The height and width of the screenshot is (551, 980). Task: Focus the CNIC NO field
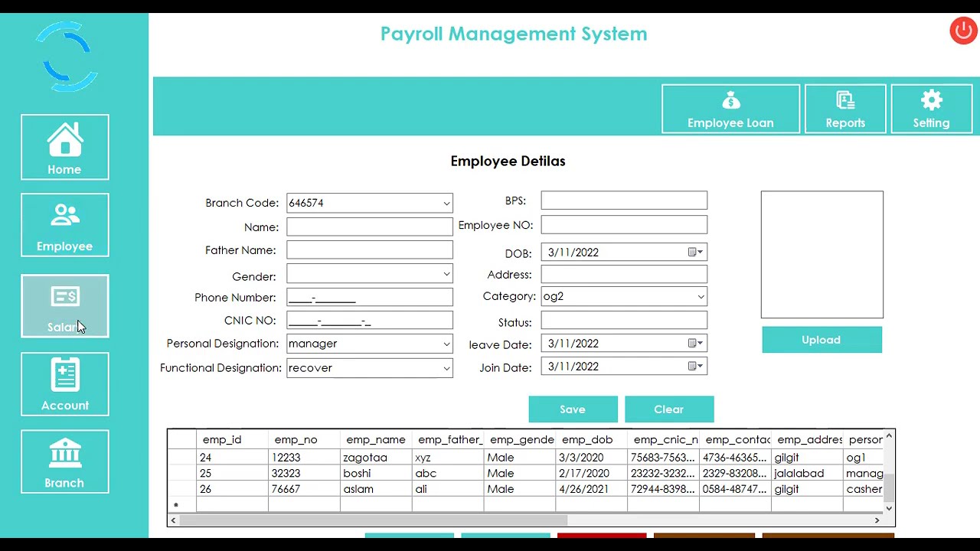click(370, 320)
